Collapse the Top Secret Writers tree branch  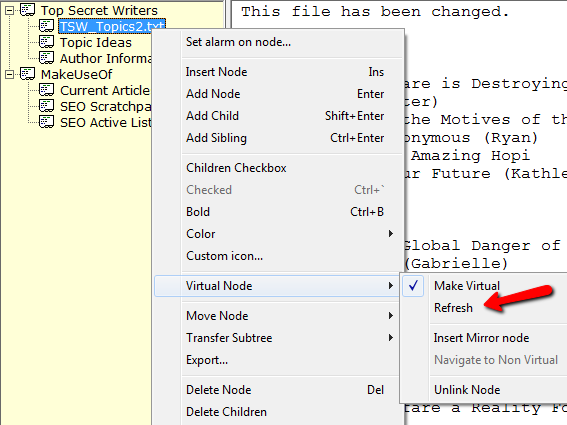coord(9,10)
